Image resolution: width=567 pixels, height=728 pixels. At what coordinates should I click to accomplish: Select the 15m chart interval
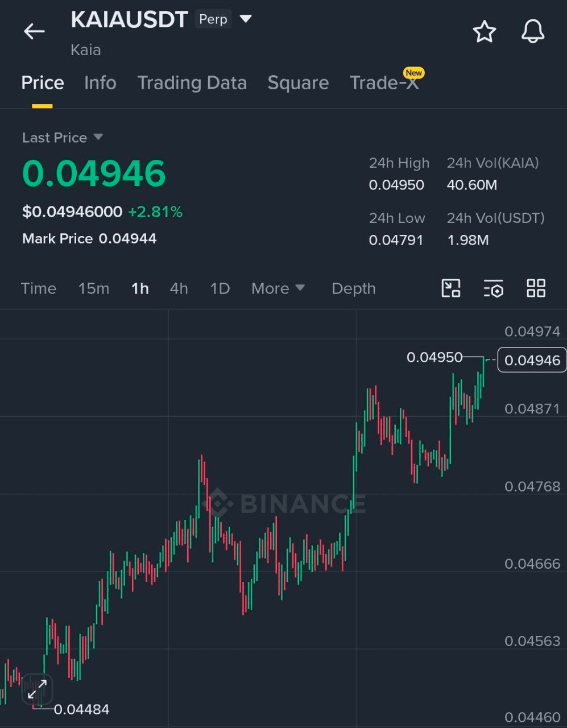point(94,288)
